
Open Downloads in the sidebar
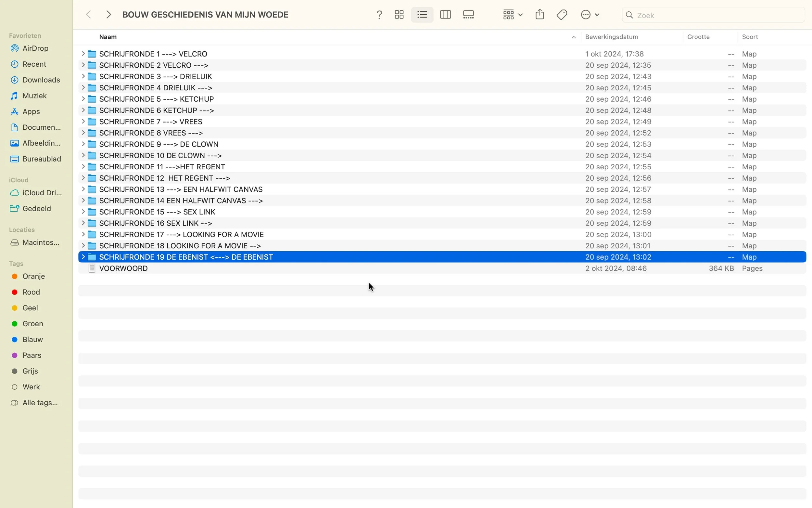click(41, 80)
